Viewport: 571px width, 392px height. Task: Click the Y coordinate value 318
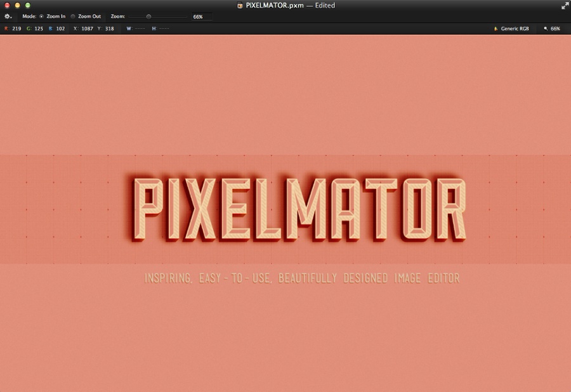tap(110, 29)
